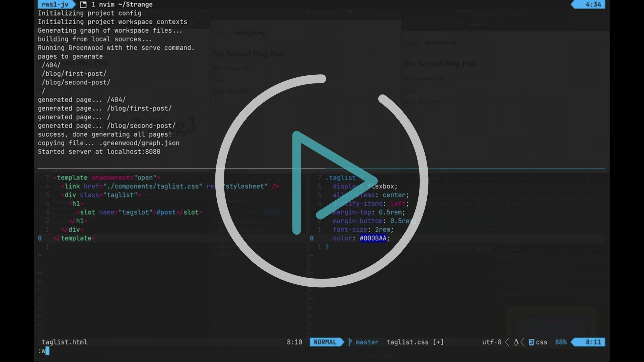
Task: Click the 'margin-bottom: 0.5rem;' CSS line
Action: (x=375, y=221)
